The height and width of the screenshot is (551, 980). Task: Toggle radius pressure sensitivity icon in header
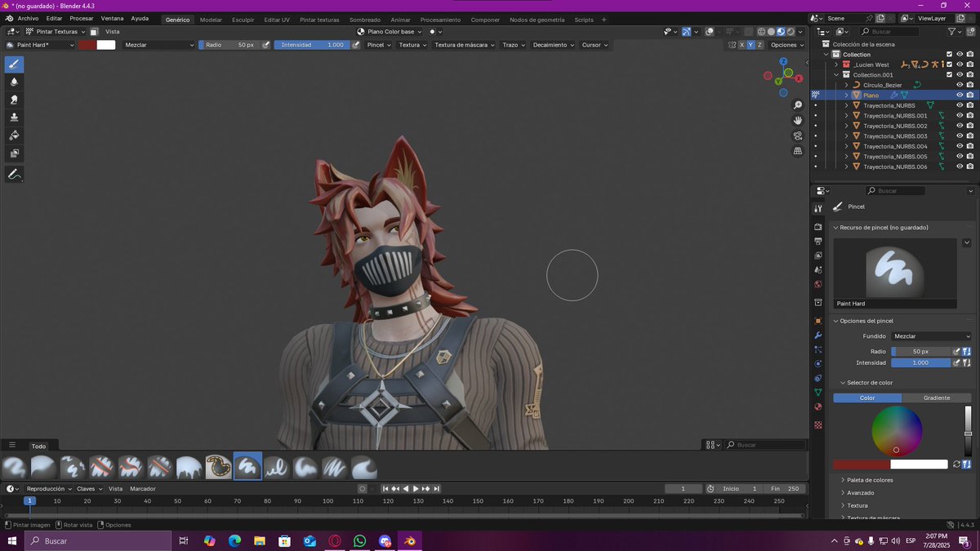pos(266,45)
